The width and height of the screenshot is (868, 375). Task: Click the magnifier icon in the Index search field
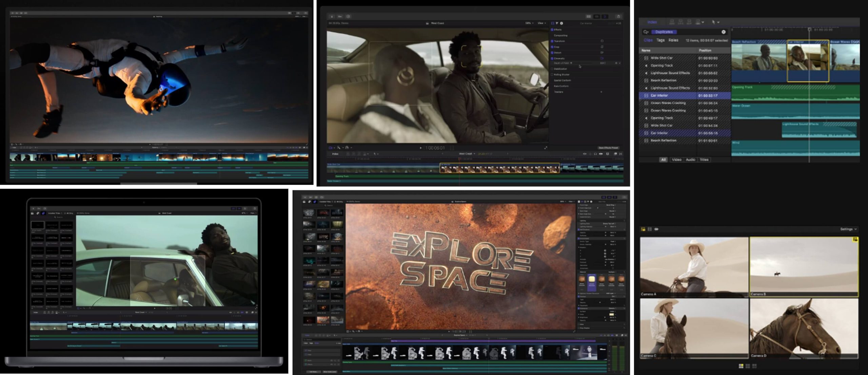[x=646, y=32]
